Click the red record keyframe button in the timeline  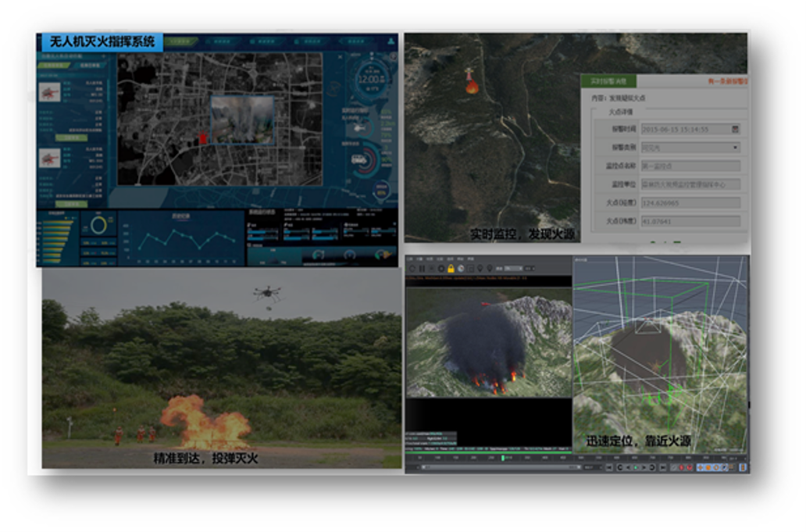(682, 467)
